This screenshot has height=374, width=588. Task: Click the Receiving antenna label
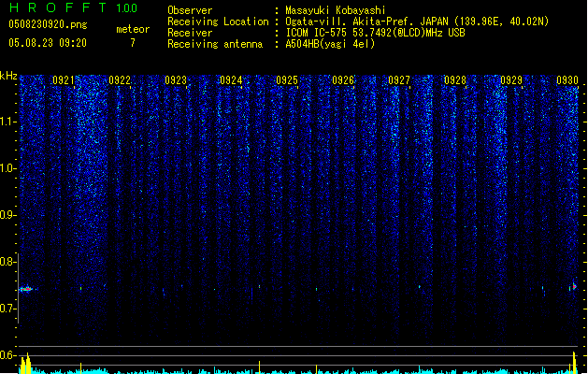pos(215,44)
